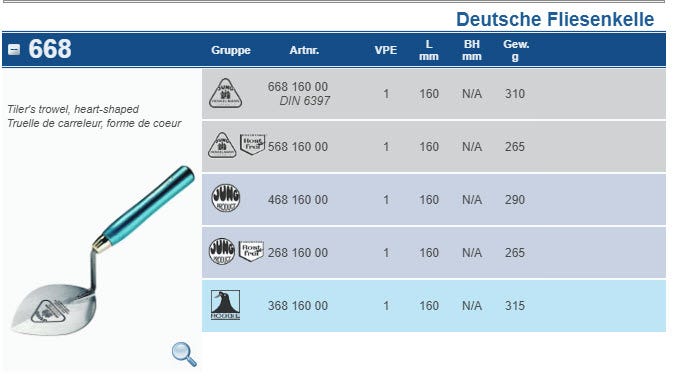The height and width of the screenshot is (376, 673).
Task: Click Rostfrei badge in 568 160 00 row
Action: (x=252, y=144)
